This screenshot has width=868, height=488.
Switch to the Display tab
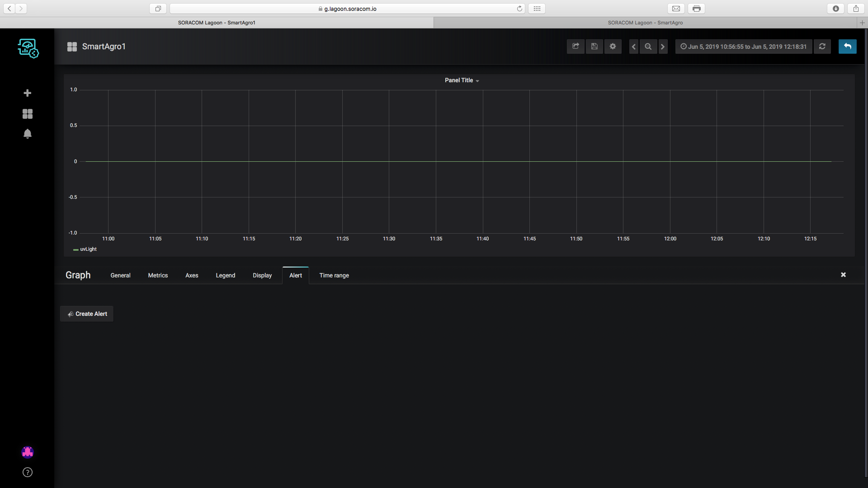(262, 275)
